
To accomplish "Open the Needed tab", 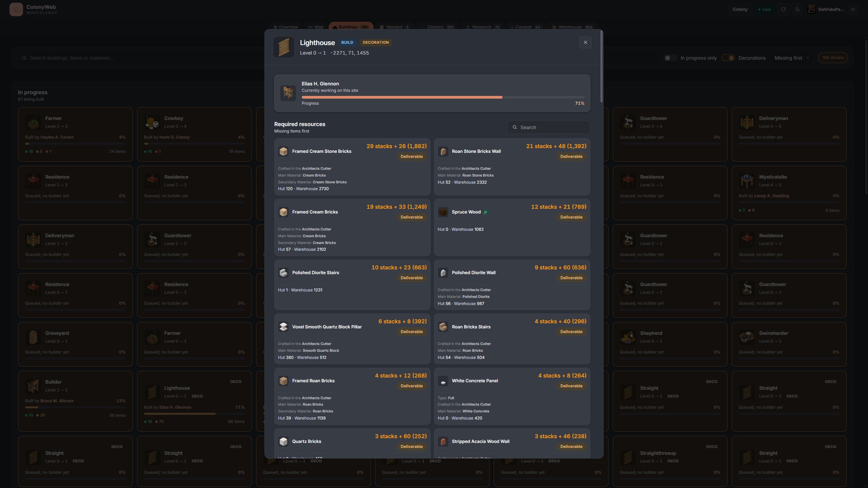I will pyautogui.click(x=394, y=27).
